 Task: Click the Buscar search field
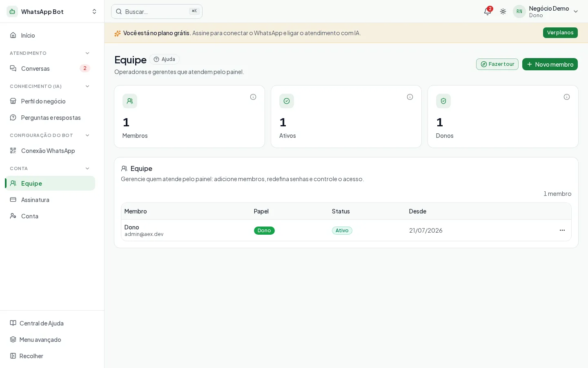(157, 11)
